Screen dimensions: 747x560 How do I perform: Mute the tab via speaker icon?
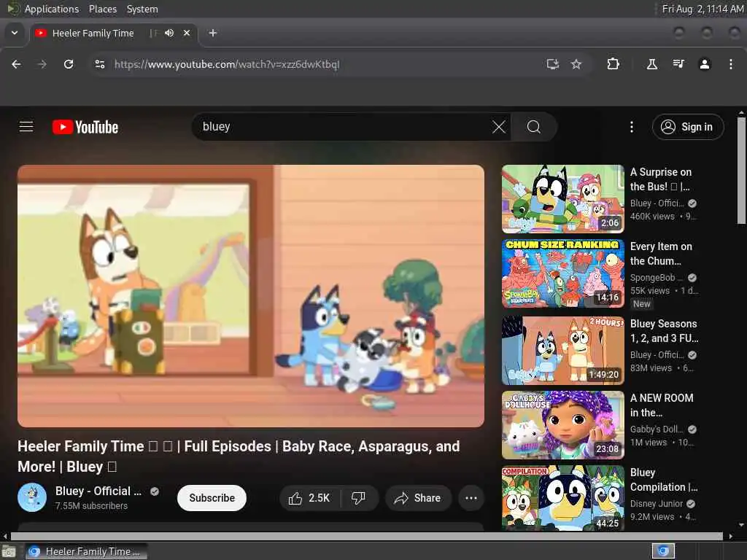(169, 33)
